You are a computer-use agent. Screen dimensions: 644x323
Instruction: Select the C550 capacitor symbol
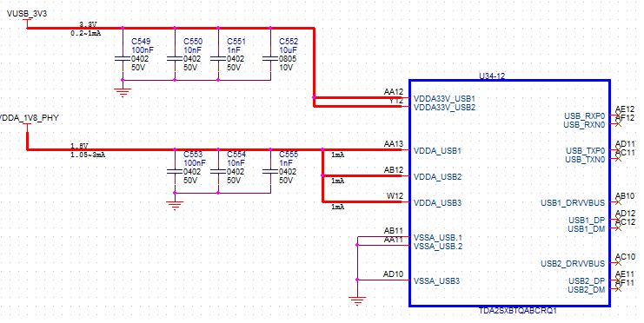click(175, 59)
